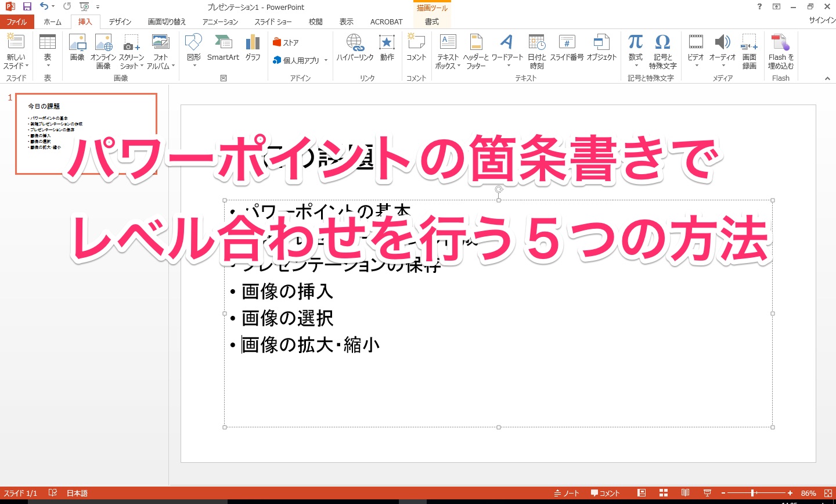The height and width of the screenshot is (504, 836).
Task: Insert a chart with グラフ
Action: click(x=253, y=48)
